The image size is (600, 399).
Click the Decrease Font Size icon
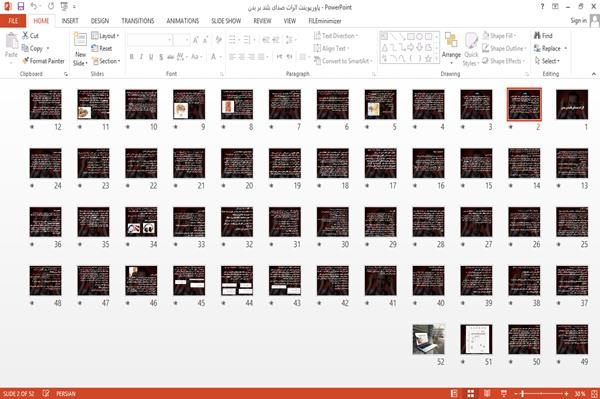(206, 39)
